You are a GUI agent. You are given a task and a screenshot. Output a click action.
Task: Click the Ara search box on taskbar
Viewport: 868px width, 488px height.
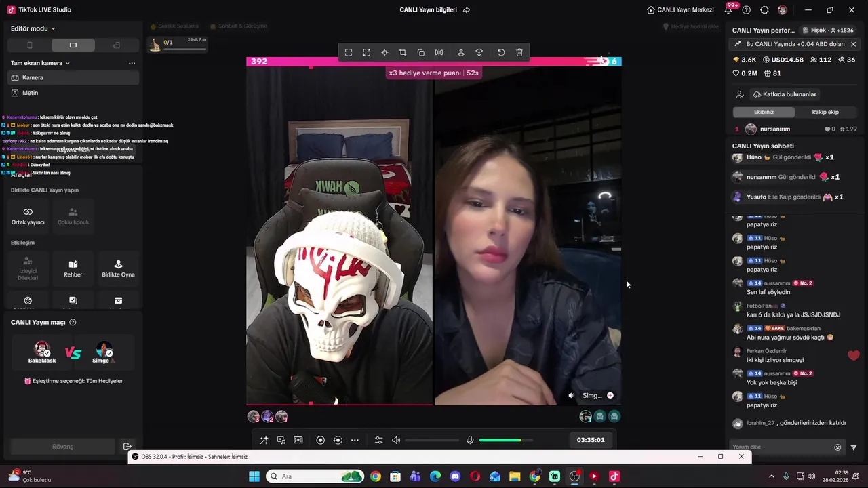[x=315, y=476]
